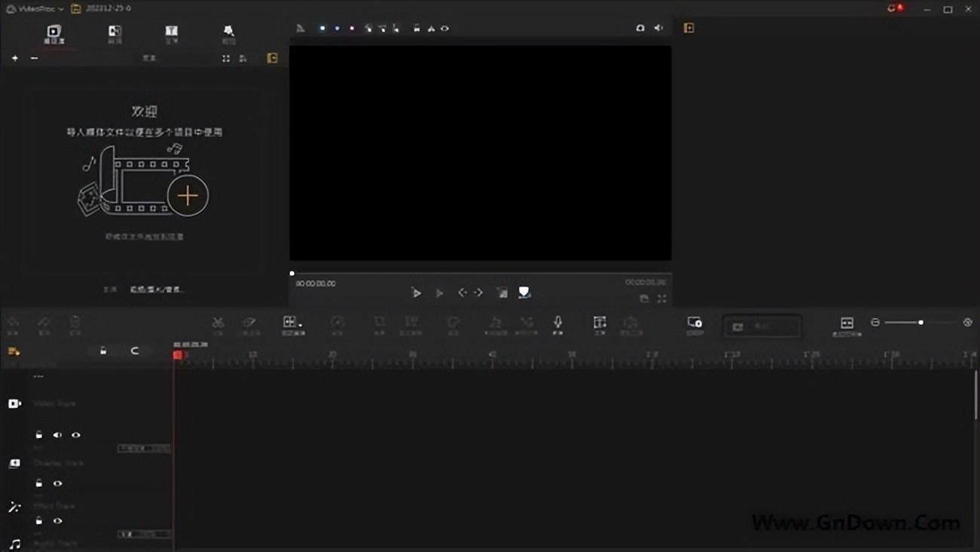Click the speaker volume icon above preview
Screen dimensions: 980x552
(658, 28)
